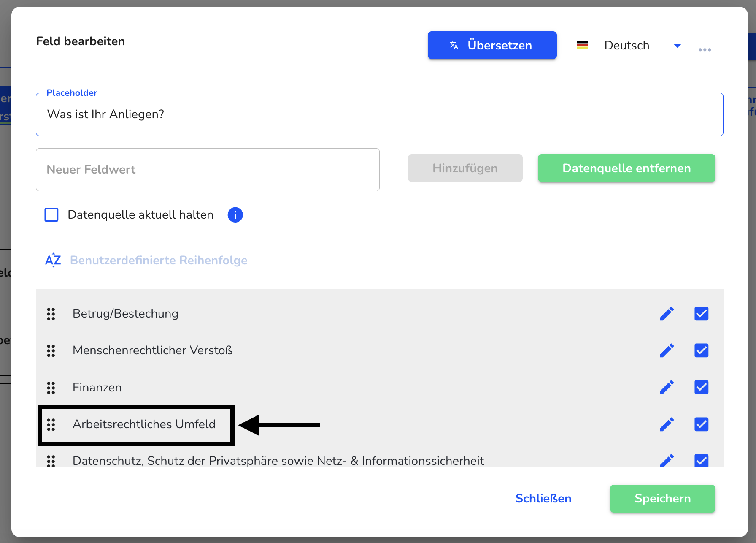The height and width of the screenshot is (543, 756).
Task: Click Benutzerdefinierte Reihenfolge link
Action: (159, 260)
